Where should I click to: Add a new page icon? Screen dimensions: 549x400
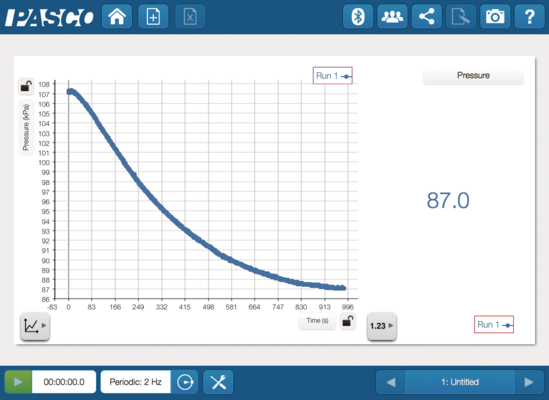tap(153, 16)
